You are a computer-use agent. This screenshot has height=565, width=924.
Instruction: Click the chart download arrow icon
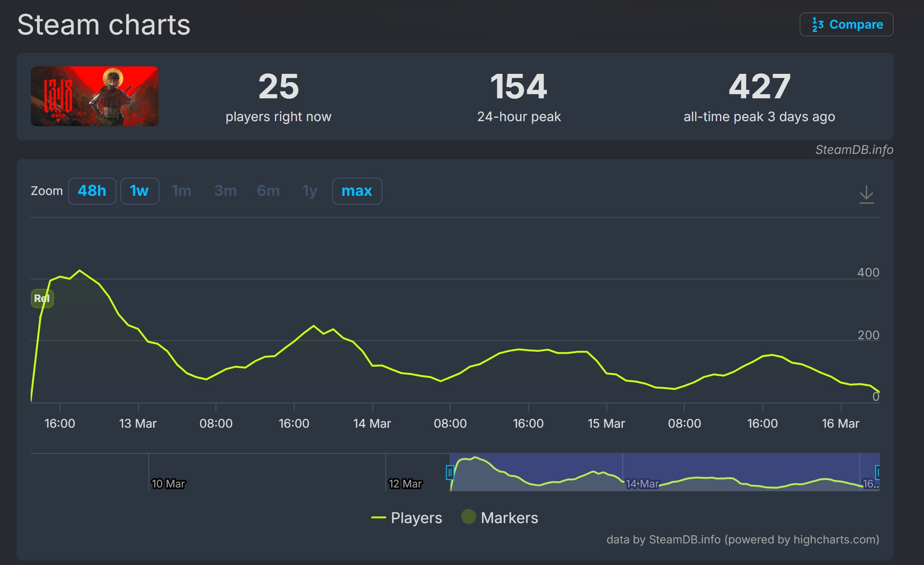(866, 194)
